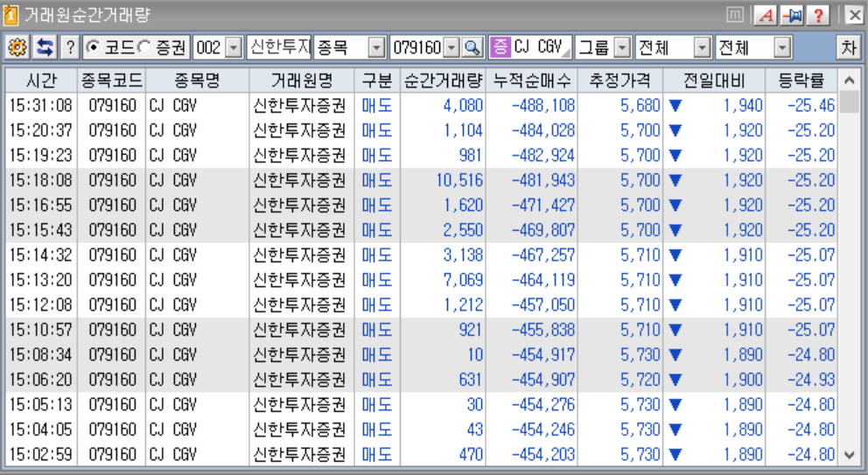The height and width of the screenshot is (475, 868).
Task: Click volume value 3,138
Action: tap(463, 255)
